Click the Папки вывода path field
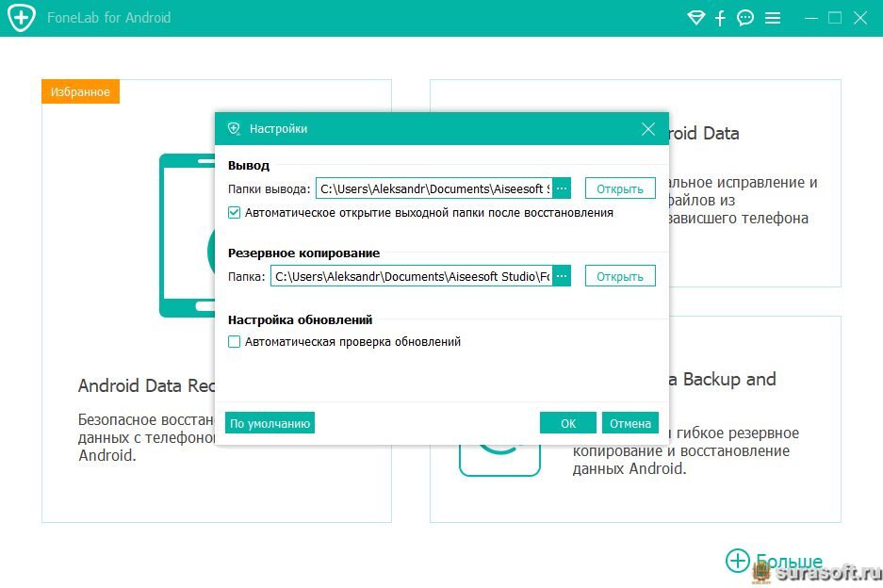 (x=434, y=188)
